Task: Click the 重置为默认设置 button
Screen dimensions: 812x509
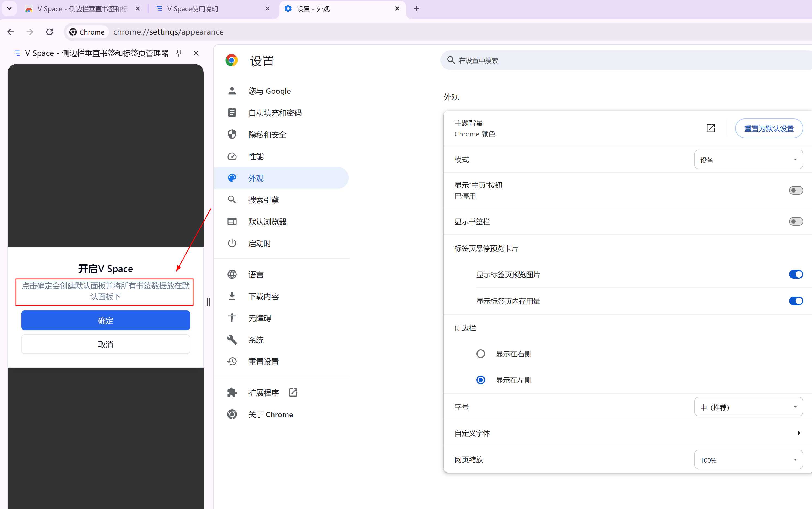Action: (x=769, y=128)
